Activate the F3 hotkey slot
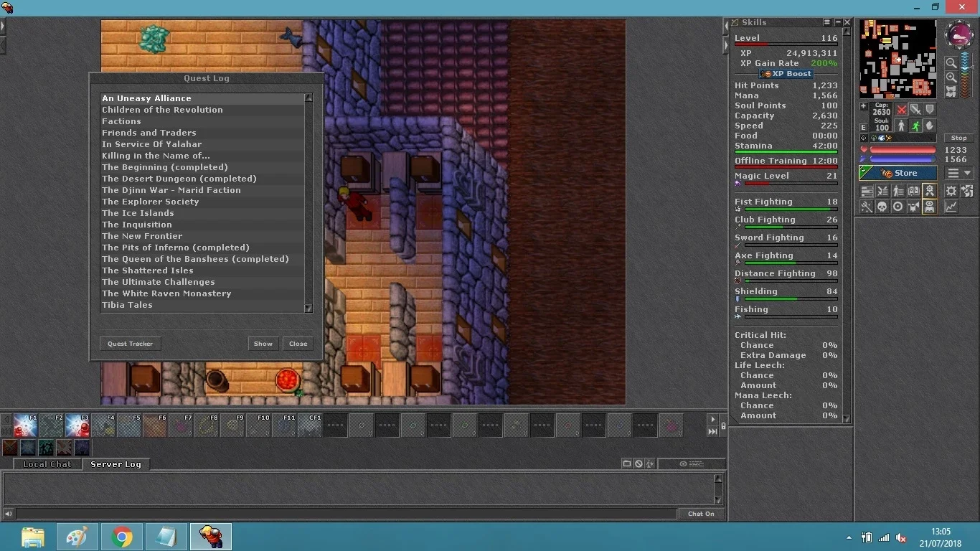This screenshot has width=980, height=551. pyautogui.click(x=77, y=425)
